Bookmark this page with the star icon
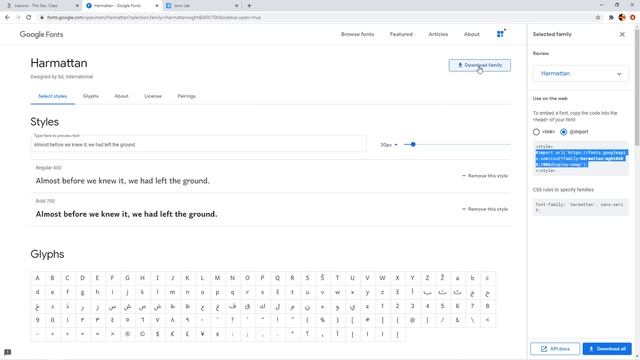This screenshot has width=640, height=360. (598, 18)
